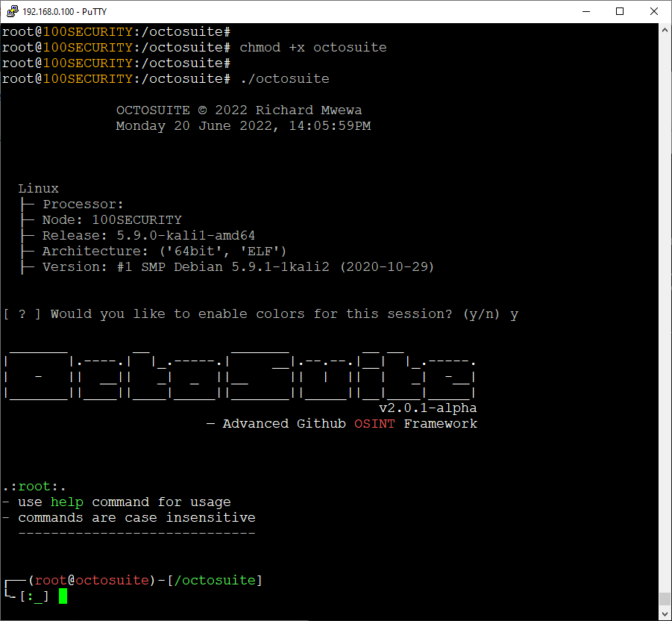Click the enable colors question line
Viewport: 672px width, 621px height.
pos(261,314)
